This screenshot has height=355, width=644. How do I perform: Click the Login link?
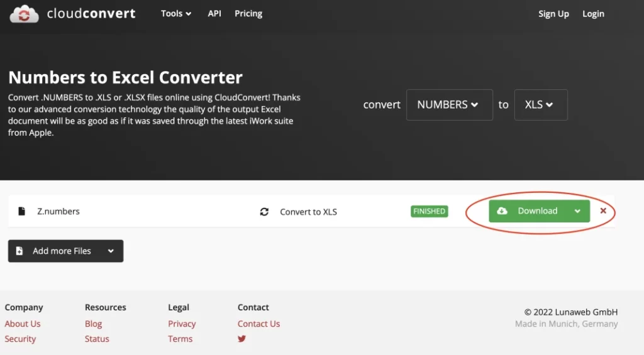click(x=593, y=14)
